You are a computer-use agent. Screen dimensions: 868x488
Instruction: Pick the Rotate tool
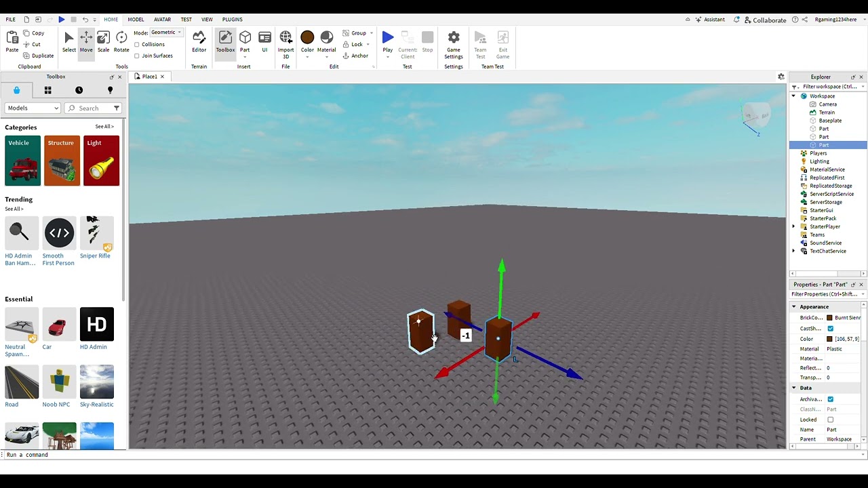tap(121, 41)
